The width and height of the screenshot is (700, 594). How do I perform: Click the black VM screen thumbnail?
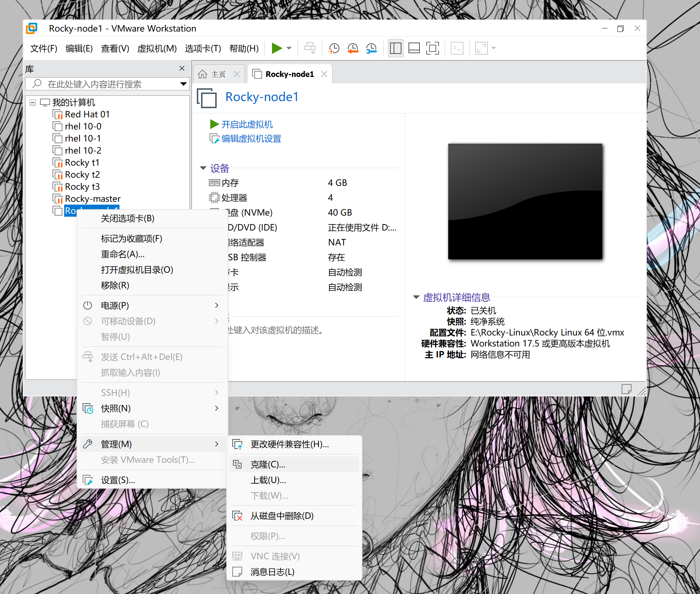525,201
